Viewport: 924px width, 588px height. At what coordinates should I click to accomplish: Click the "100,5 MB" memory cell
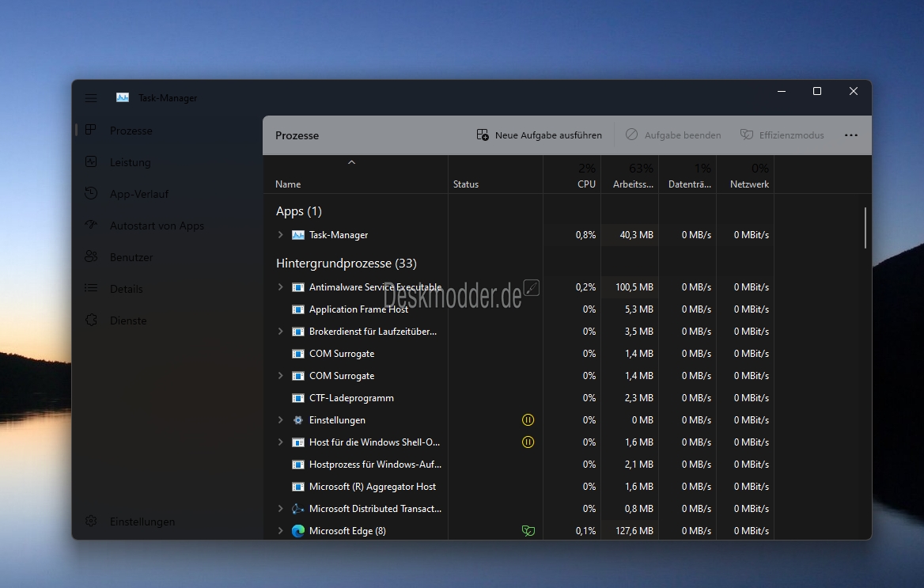click(634, 287)
